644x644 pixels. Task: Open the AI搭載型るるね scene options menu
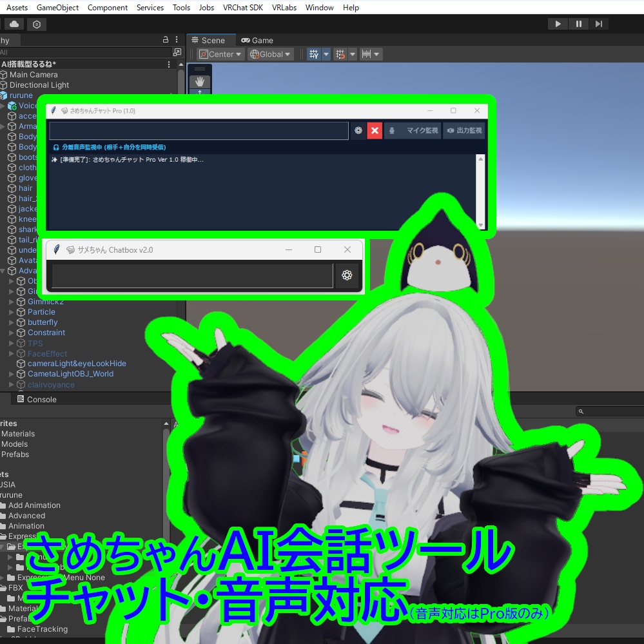pyautogui.click(x=169, y=64)
